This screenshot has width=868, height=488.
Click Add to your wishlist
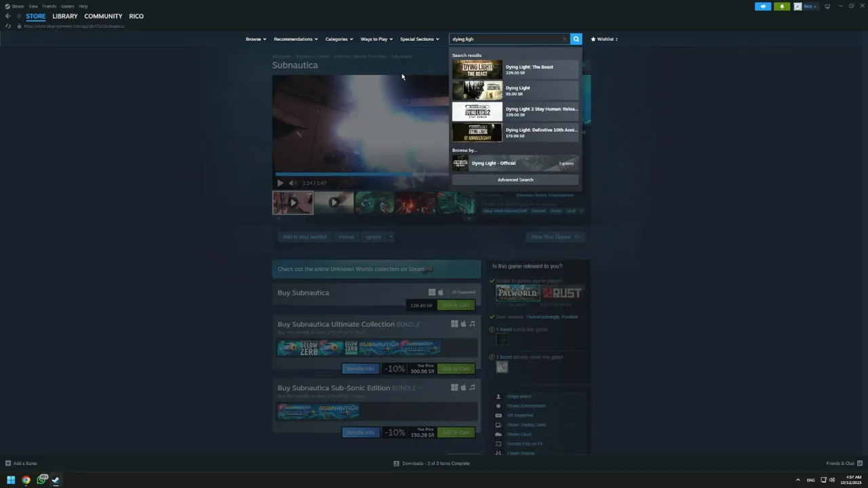coord(304,237)
